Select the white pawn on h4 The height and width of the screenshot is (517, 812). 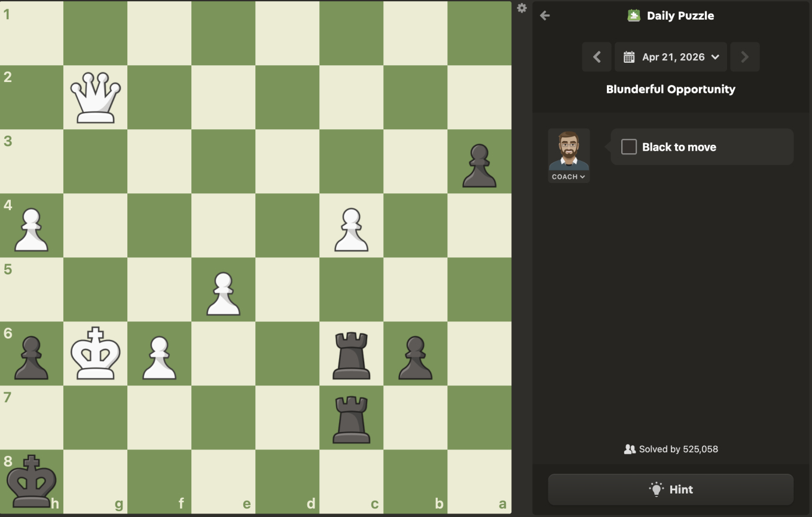coord(31,230)
